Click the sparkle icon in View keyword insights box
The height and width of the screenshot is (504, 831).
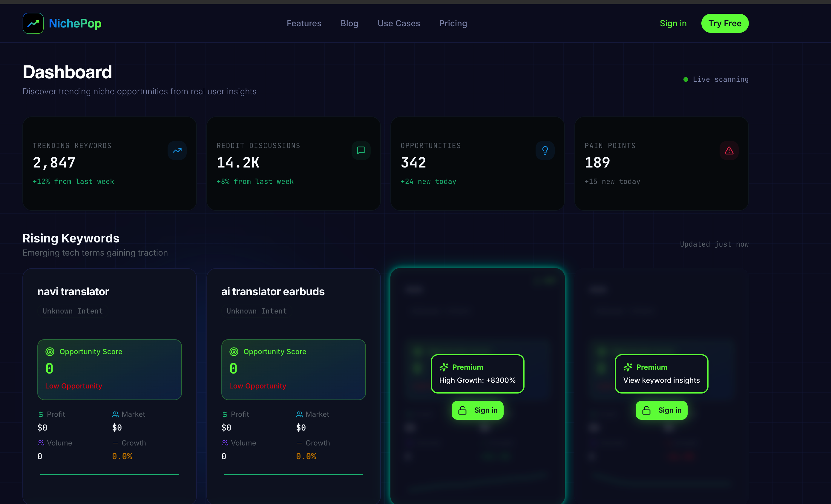[x=628, y=367]
